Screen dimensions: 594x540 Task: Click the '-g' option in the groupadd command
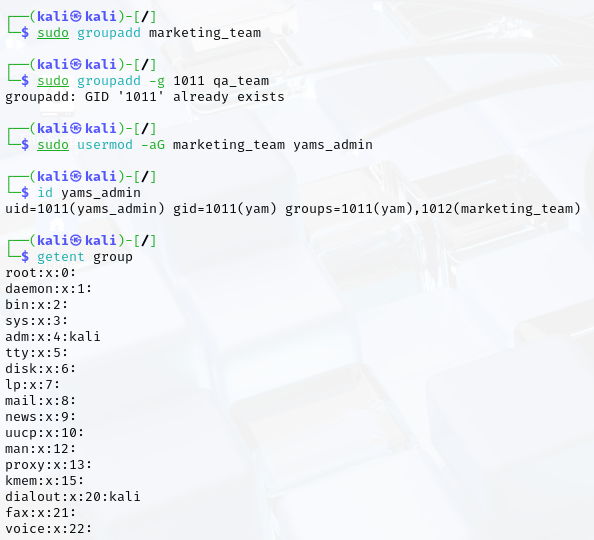(157, 81)
